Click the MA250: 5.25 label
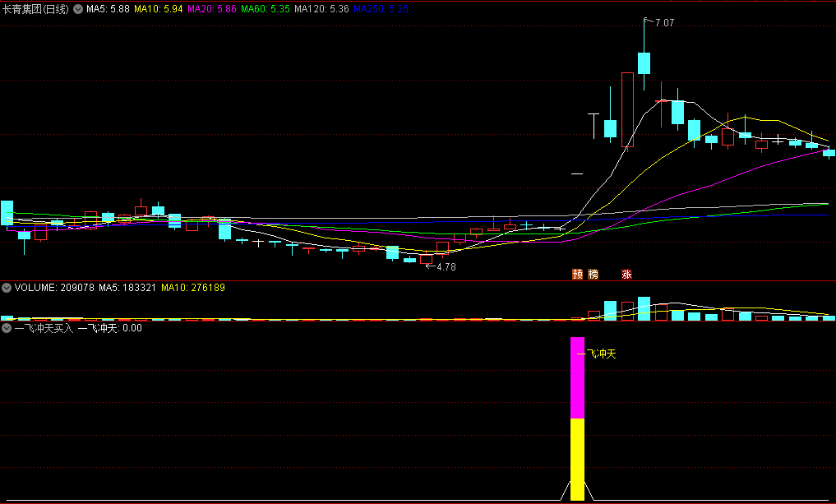 click(381, 9)
